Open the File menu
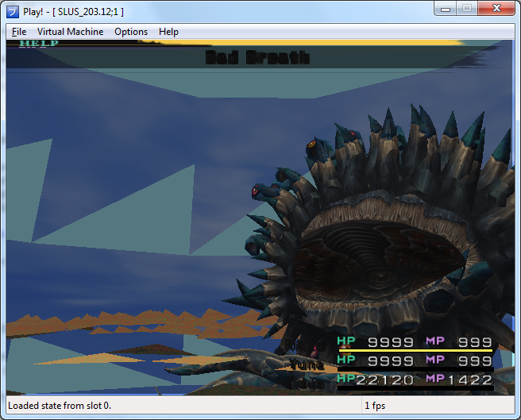The image size is (521, 420). click(x=19, y=32)
